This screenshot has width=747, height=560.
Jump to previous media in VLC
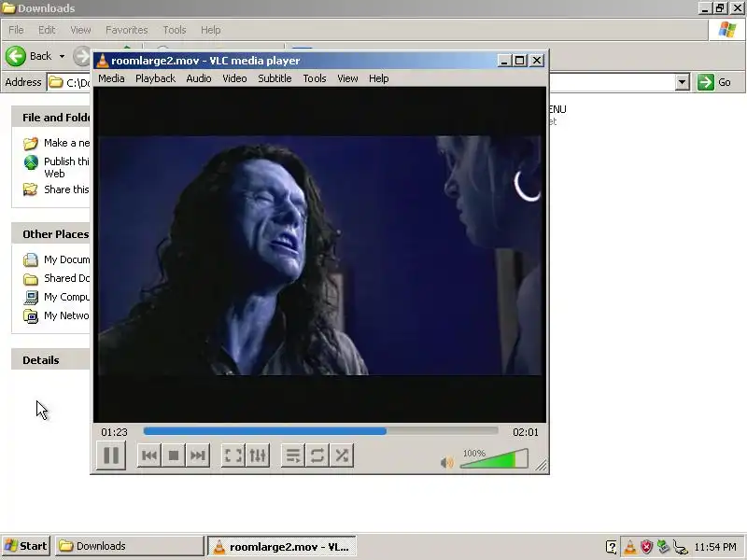point(149,455)
